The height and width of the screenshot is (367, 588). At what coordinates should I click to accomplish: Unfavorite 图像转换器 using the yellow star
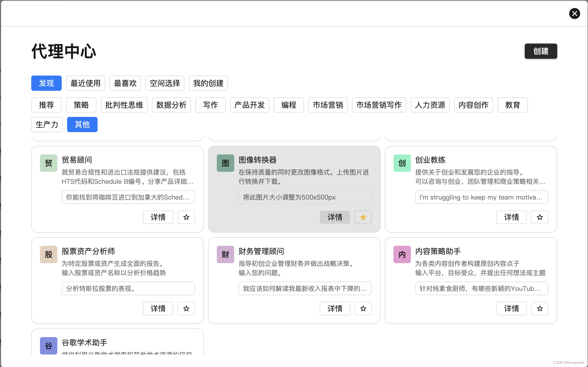pyautogui.click(x=363, y=217)
